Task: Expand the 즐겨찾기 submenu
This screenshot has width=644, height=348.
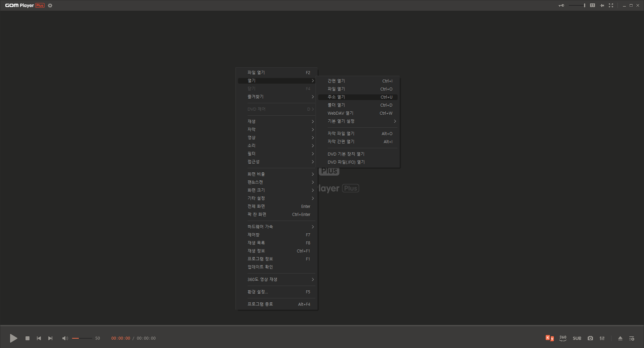Action: point(277,97)
